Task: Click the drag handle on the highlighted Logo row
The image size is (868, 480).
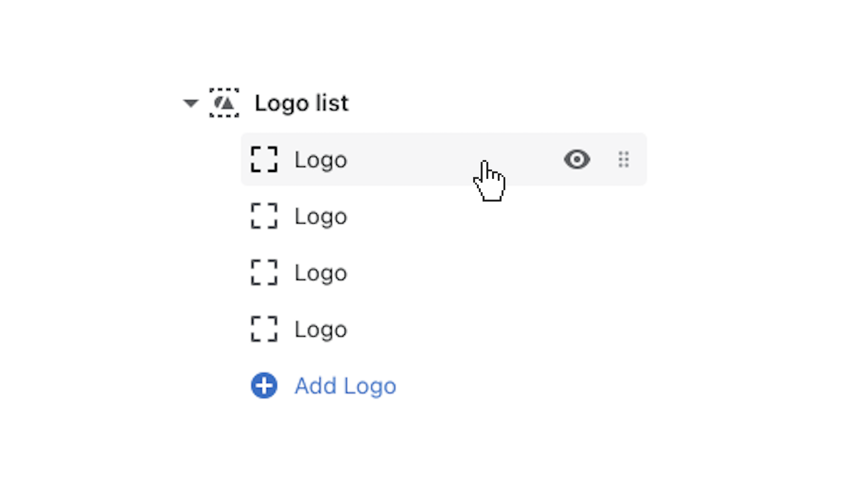Action: [x=624, y=159]
